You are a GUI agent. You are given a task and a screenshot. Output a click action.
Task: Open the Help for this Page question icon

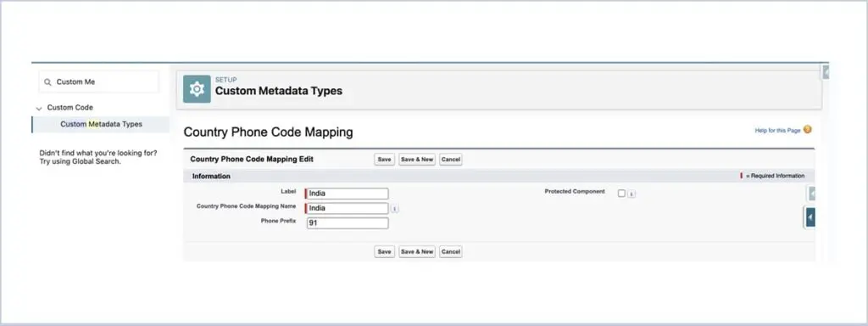(807, 130)
